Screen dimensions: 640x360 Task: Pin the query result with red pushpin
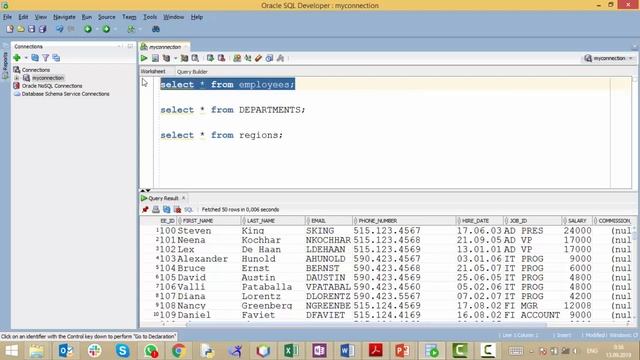[x=145, y=209]
